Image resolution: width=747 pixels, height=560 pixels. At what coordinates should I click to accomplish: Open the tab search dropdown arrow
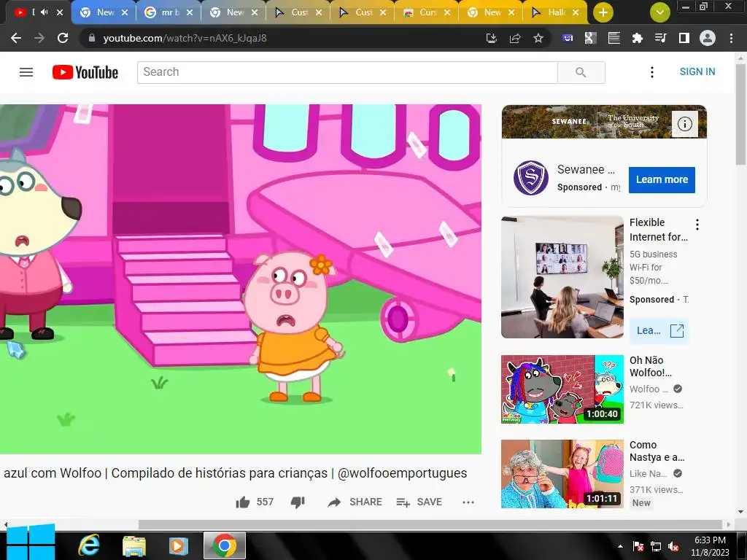coord(659,12)
